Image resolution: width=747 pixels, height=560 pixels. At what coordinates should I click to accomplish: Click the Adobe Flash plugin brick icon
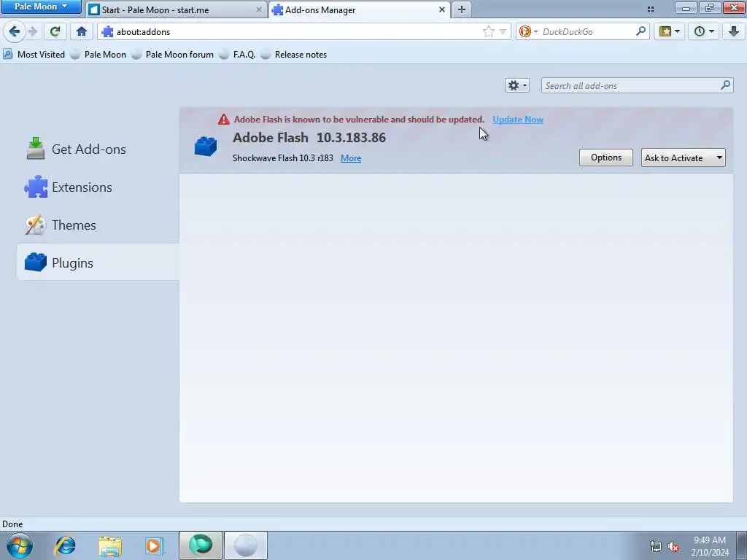(x=206, y=146)
